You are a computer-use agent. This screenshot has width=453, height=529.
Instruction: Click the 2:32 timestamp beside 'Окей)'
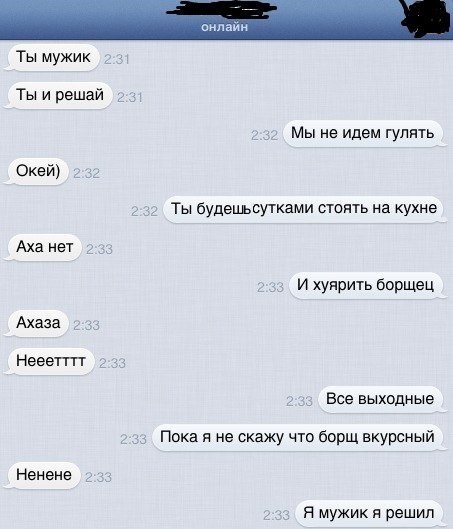click(x=86, y=173)
